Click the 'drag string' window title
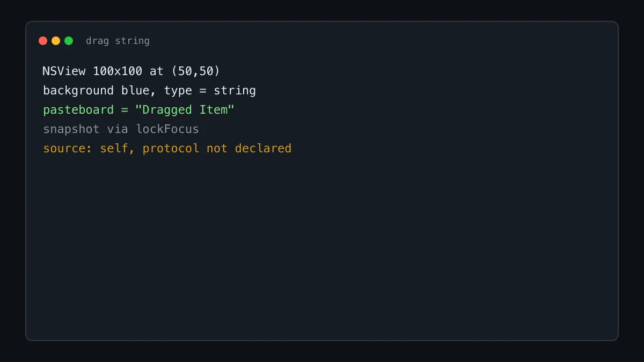Image resolution: width=644 pixels, height=362 pixels. coord(118,41)
